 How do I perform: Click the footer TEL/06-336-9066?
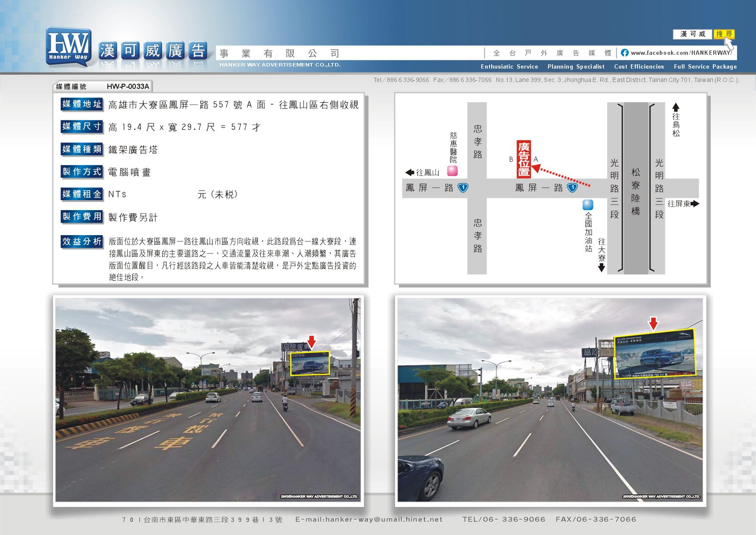pos(504,519)
